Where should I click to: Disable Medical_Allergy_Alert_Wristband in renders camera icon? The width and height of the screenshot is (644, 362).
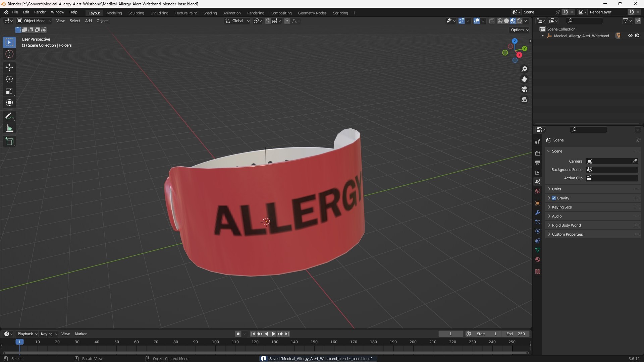(x=637, y=36)
